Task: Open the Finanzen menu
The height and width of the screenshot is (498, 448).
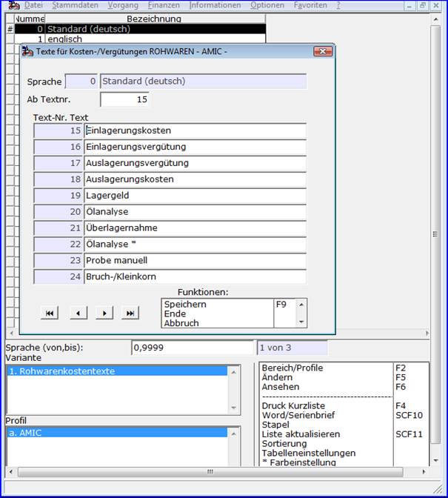Action: [x=164, y=5]
